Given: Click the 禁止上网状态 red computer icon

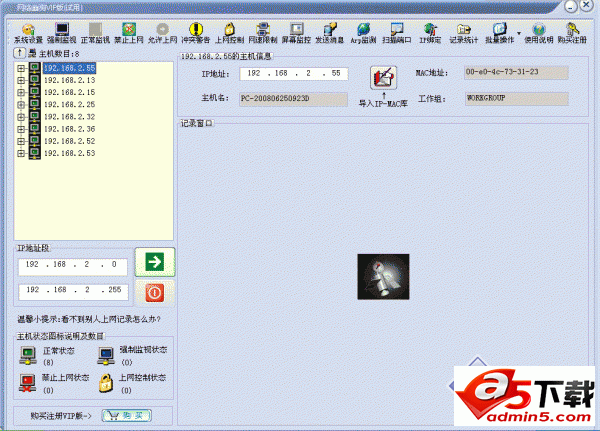Looking at the screenshot, I should click(x=28, y=383).
